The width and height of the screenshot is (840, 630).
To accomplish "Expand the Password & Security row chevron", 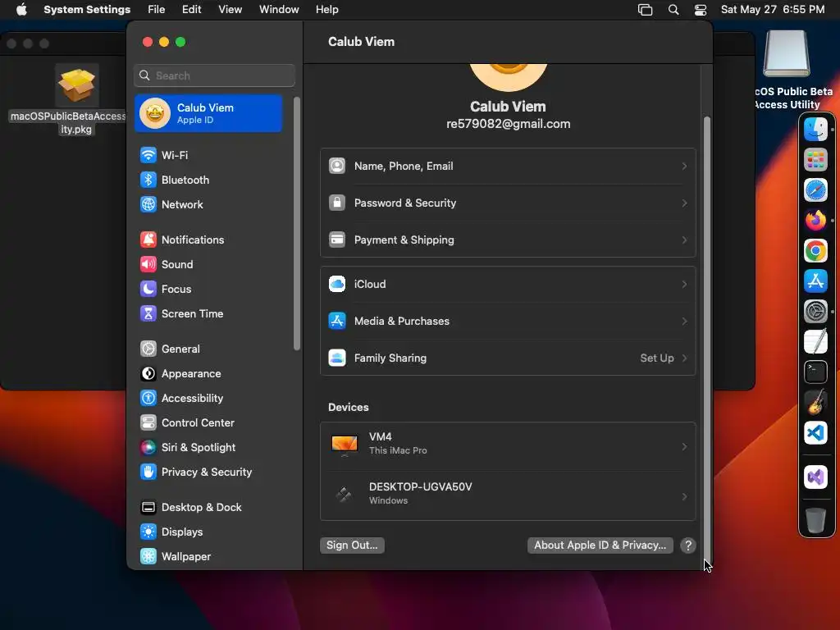I will (x=685, y=203).
